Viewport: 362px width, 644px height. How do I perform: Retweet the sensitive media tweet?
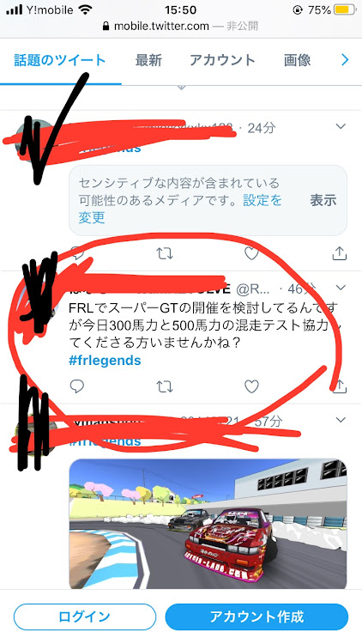click(x=165, y=254)
